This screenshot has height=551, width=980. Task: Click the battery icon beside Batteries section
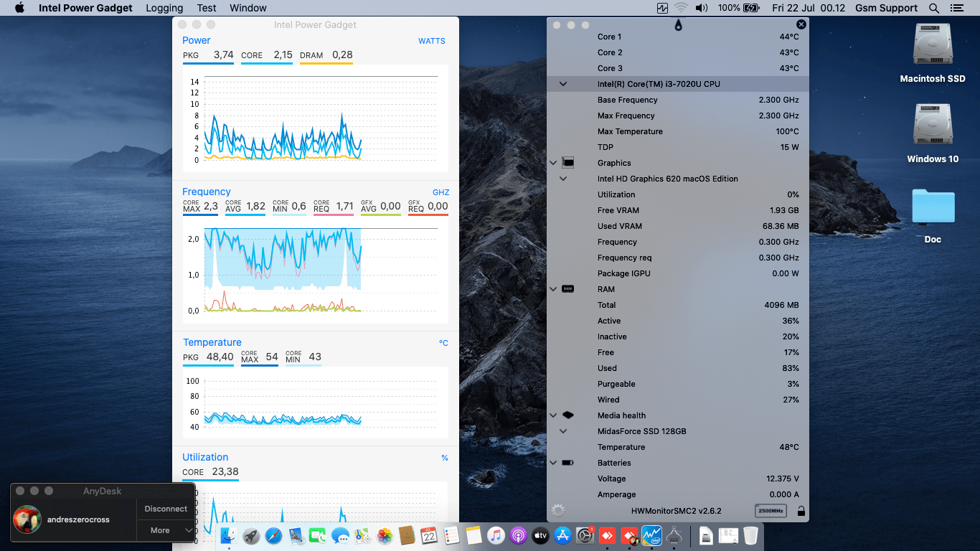569,463
